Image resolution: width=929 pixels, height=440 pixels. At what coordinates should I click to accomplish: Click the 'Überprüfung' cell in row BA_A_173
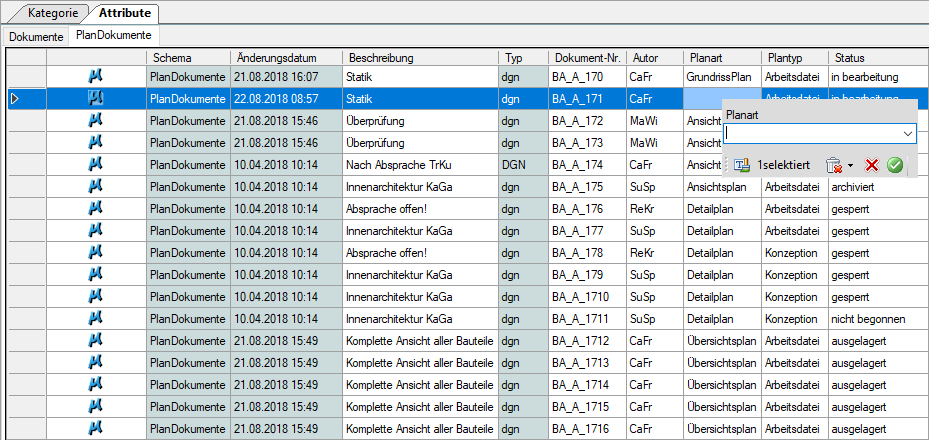[421, 143]
